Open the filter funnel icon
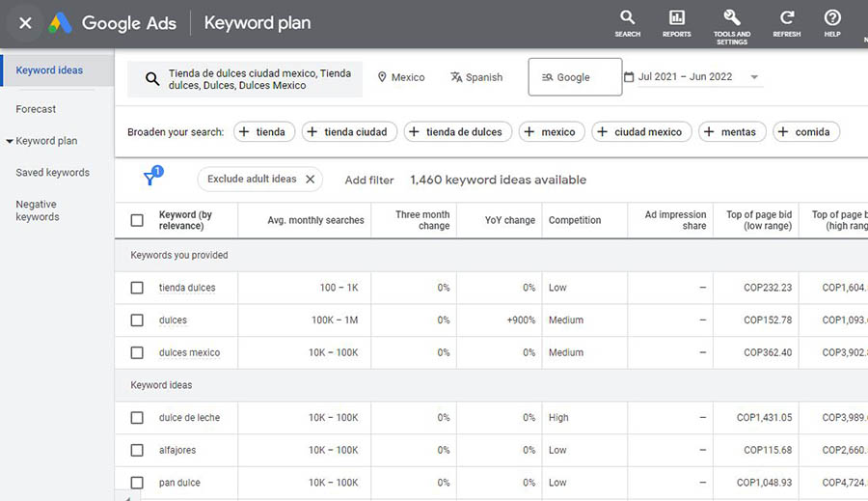The width and height of the screenshot is (868, 501). 150,179
